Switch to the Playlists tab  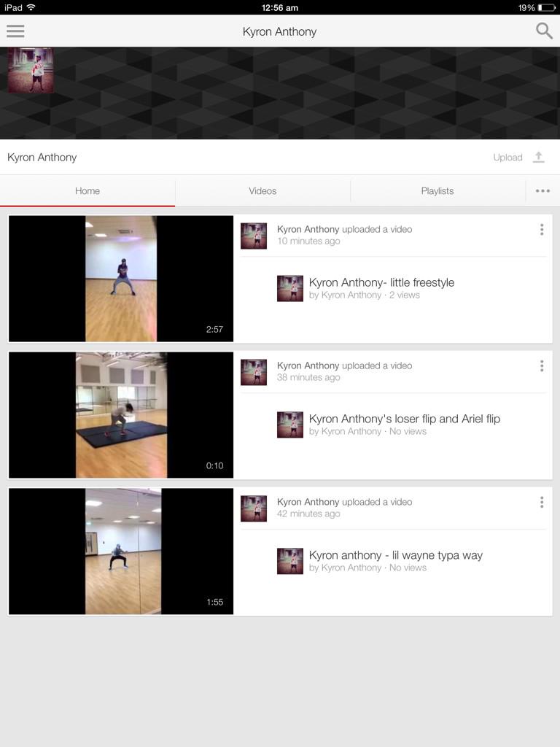point(437,190)
